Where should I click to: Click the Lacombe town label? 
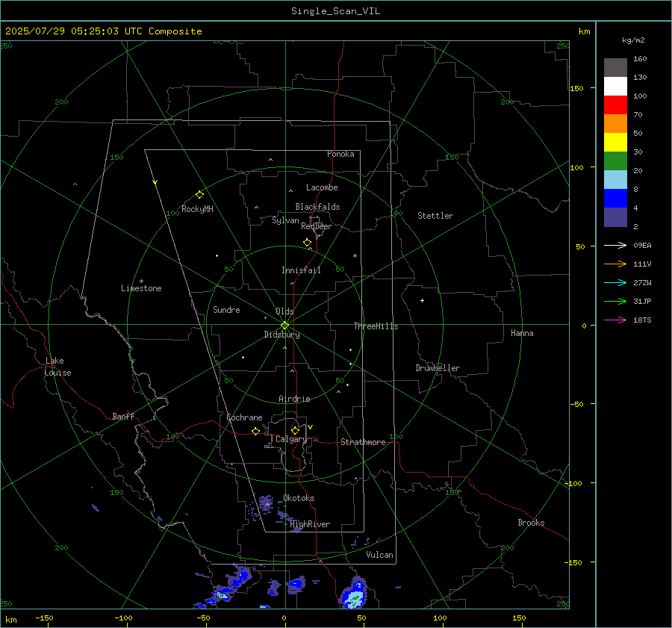coord(322,187)
